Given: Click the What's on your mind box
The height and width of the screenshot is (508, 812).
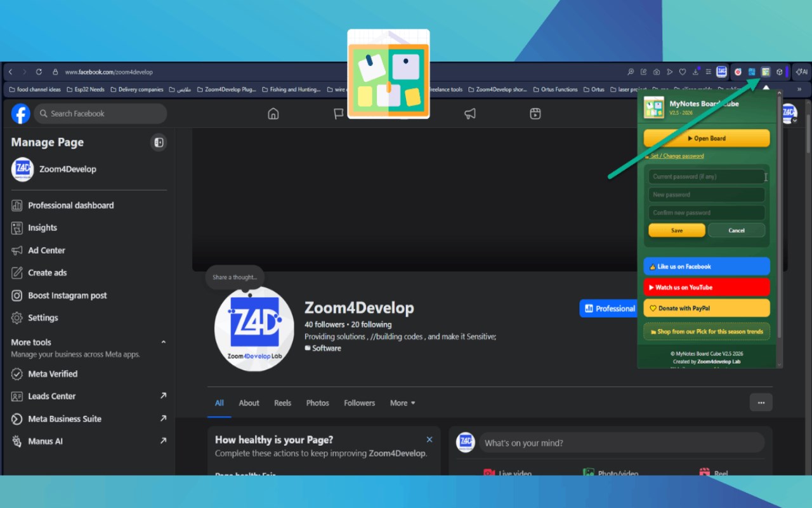Looking at the screenshot, I should pyautogui.click(x=622, y=443).
